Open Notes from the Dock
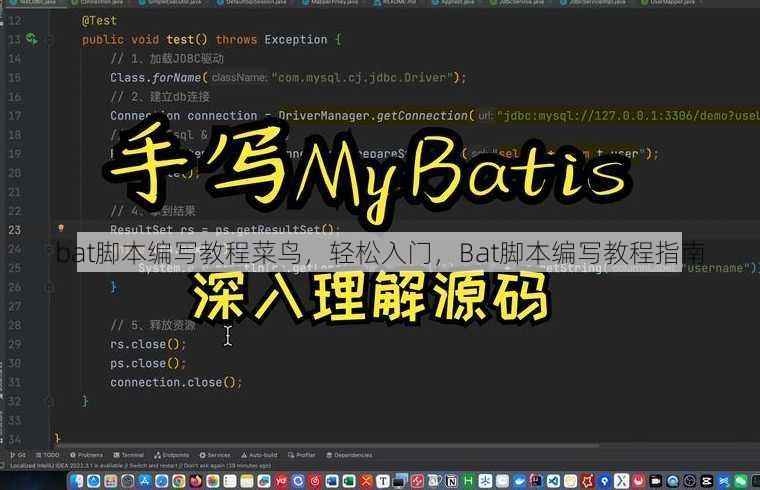Image resolution: width=760 pixels, height=490 pixels. pos(247,481)
